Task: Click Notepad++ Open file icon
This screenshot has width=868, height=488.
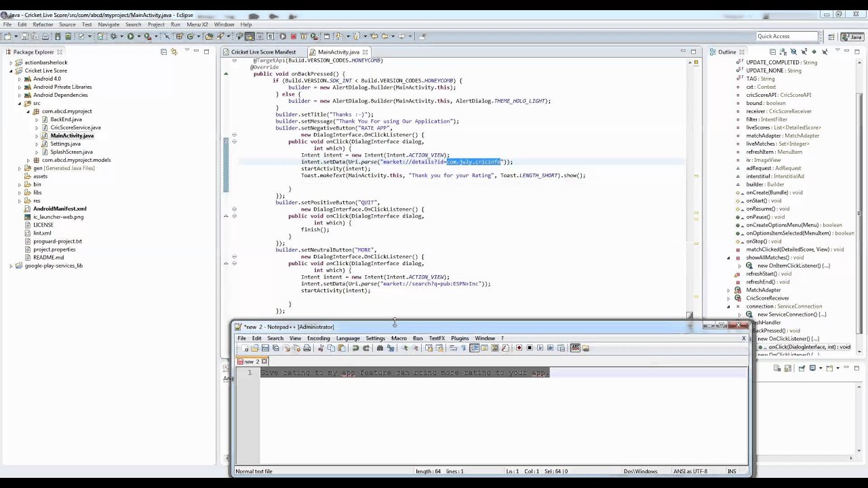Action: tap(255, 348)
